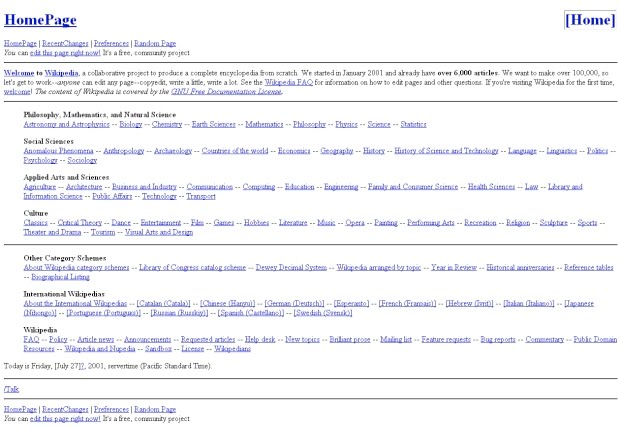Open the Entertainment link
620x430 pixels.
(161, 223)
